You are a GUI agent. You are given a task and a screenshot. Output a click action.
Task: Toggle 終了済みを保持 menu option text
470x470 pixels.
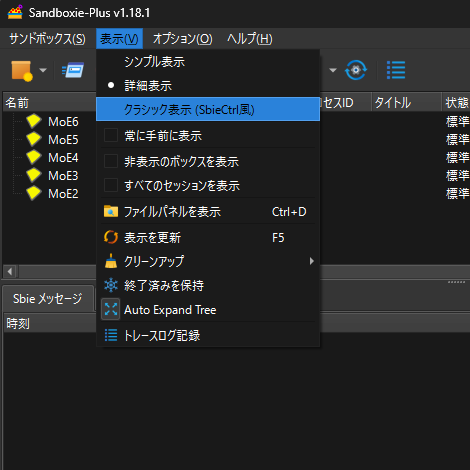pyautogui.click(x=164, y=286)
